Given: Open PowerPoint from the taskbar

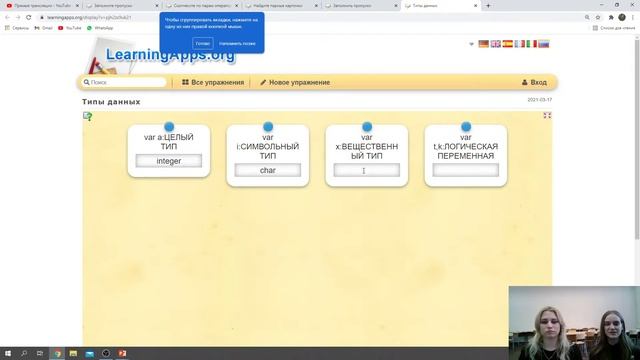Looking at the screenshot, I should point(122,353).
